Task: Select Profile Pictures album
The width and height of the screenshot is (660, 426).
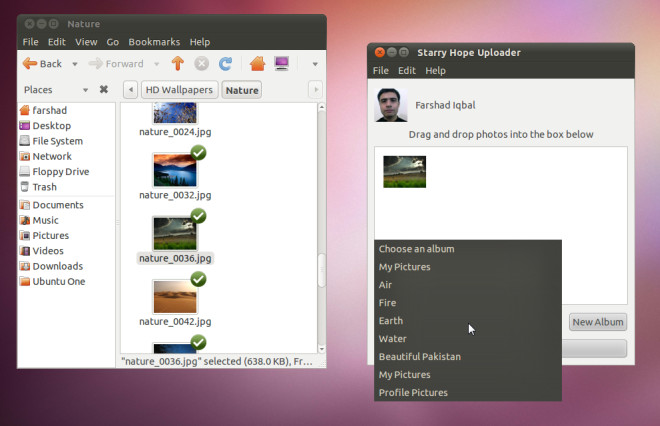Action: pyautogui.click(x=468, y=393)
